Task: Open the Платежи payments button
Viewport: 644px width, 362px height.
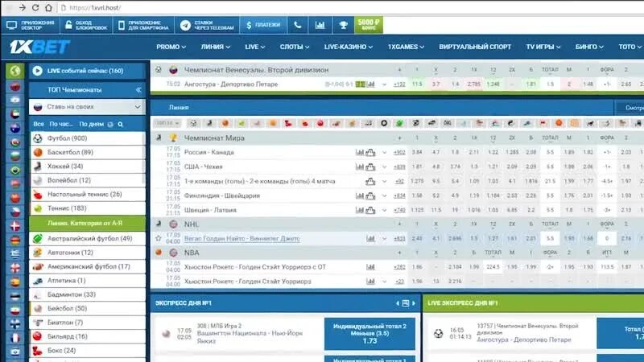Action: (x=263, y=25)
